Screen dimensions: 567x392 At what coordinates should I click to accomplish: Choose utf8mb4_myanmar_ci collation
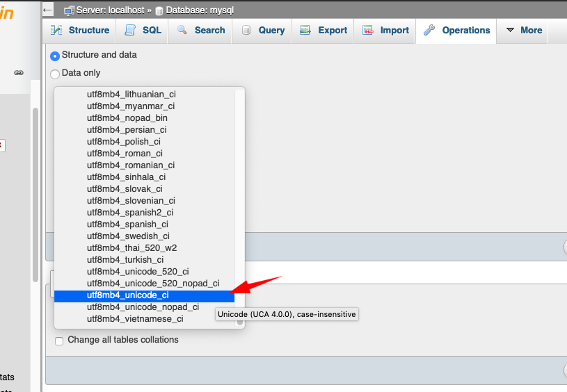[x=144, y=106]
